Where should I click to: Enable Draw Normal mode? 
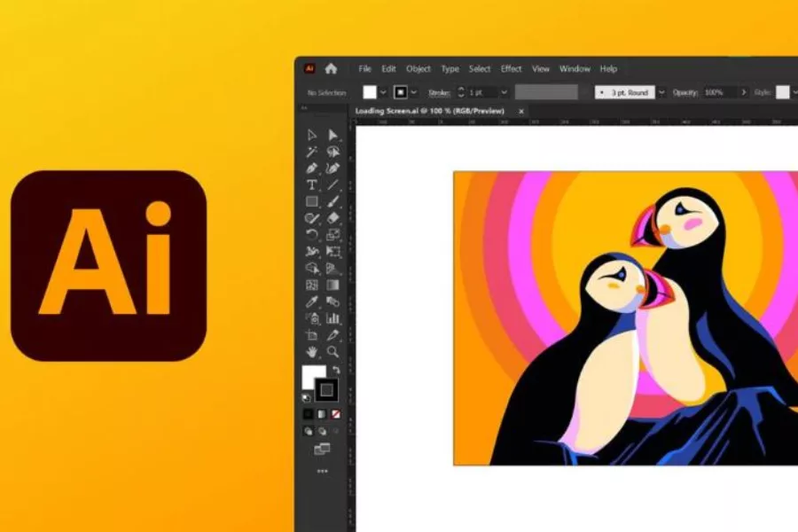(308, 431)
